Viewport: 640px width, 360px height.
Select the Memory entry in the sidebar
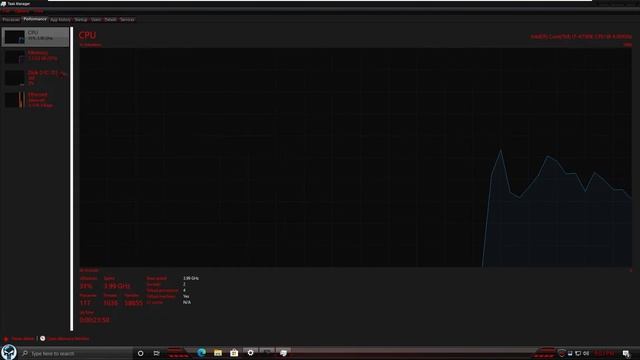tap(36, 56)
